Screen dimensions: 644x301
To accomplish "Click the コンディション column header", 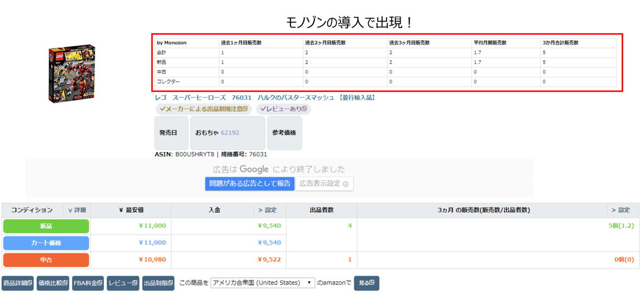I will (32, 210).
